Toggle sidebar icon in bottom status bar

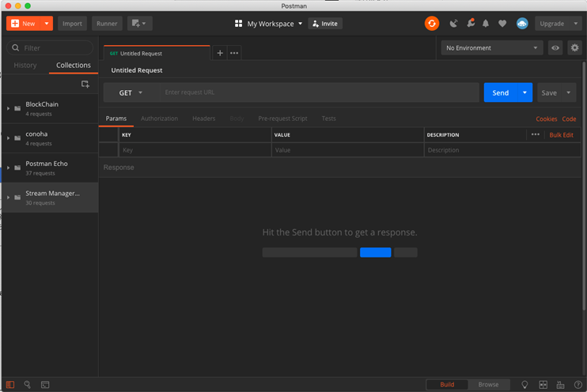point(10,385)
